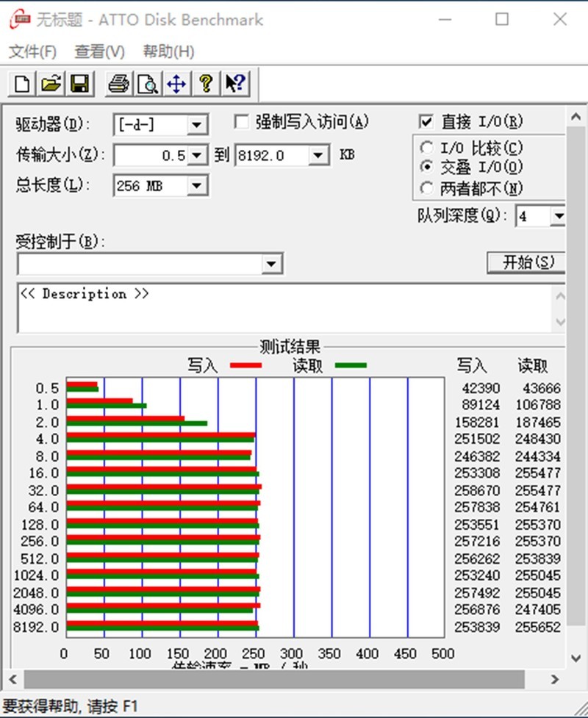Expand the 总长度 size dropdown
This screenshot has height=718, width=588.
(x=197, y=186)
